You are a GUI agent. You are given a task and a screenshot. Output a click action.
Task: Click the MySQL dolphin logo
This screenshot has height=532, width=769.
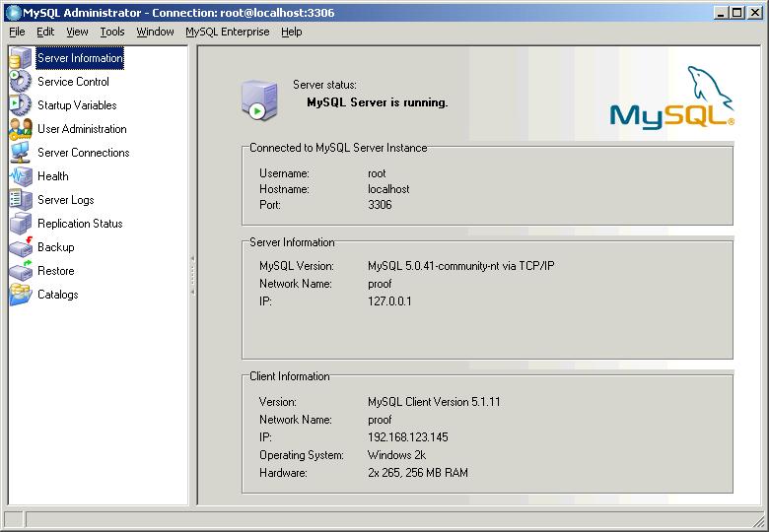pos(672,98)
